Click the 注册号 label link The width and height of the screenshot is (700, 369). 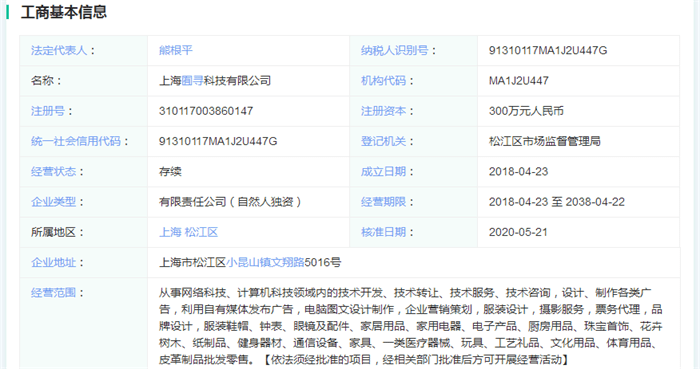[x=48, y=111]
